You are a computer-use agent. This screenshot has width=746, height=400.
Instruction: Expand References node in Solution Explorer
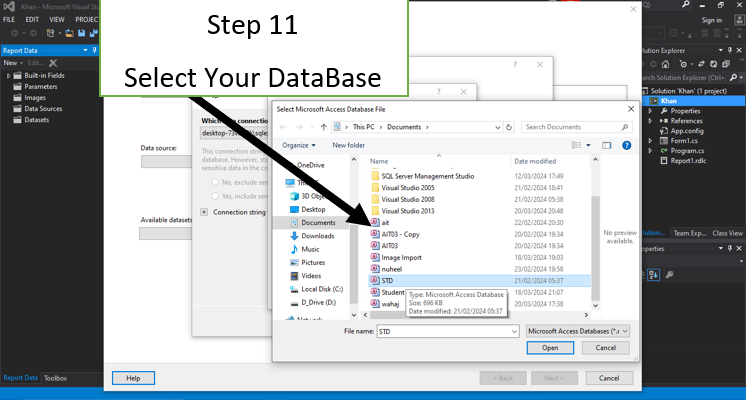tap(650, 121)
